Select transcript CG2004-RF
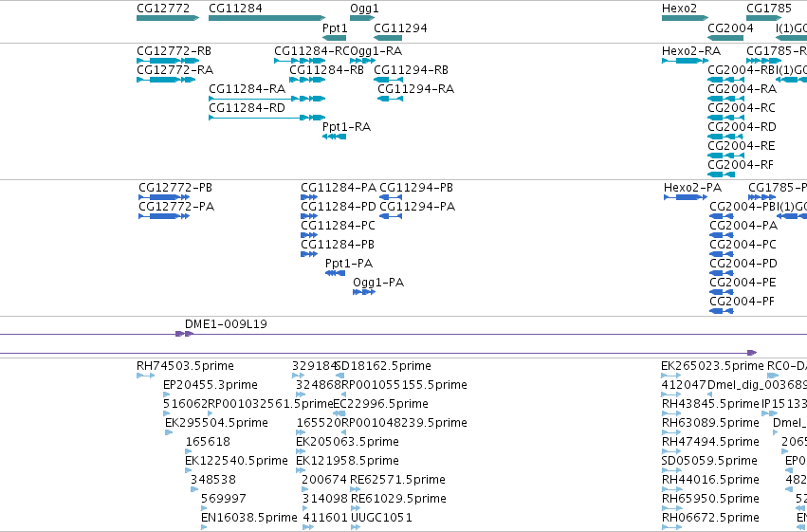 721,174
